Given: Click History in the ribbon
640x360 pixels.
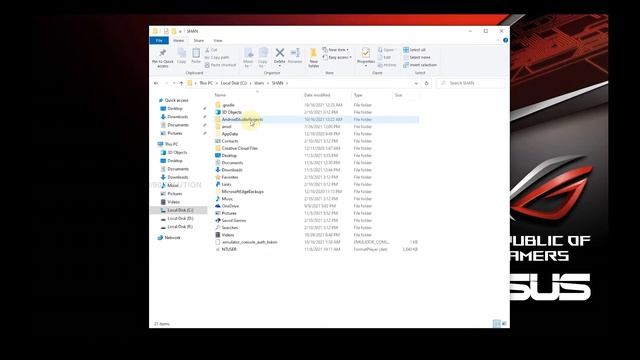Looking at the screenshot, I should 387,65.
